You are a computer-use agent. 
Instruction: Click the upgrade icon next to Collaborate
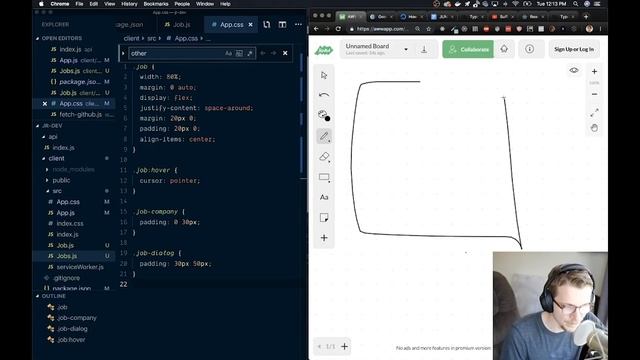click(504, 49)
